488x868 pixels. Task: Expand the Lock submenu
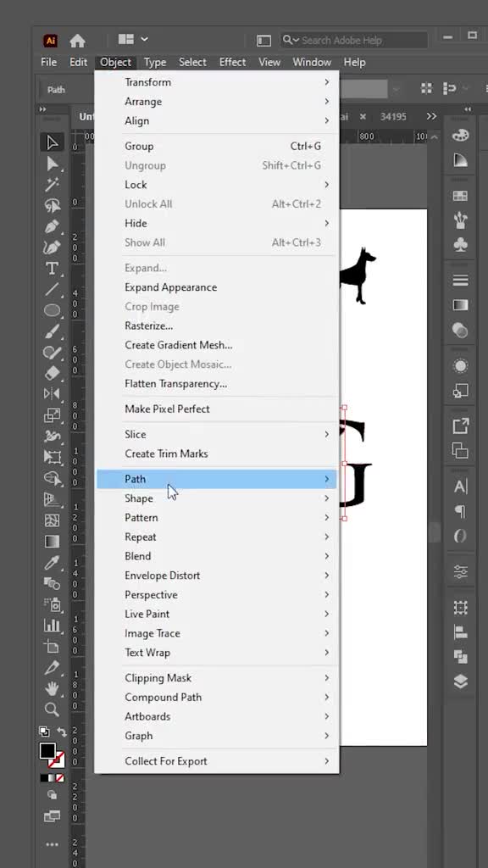(217, 184)
